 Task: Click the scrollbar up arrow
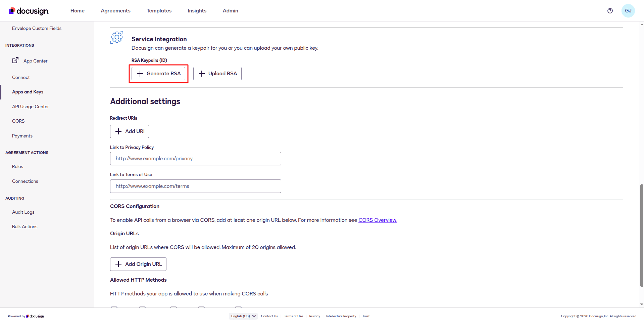[642, 25]
